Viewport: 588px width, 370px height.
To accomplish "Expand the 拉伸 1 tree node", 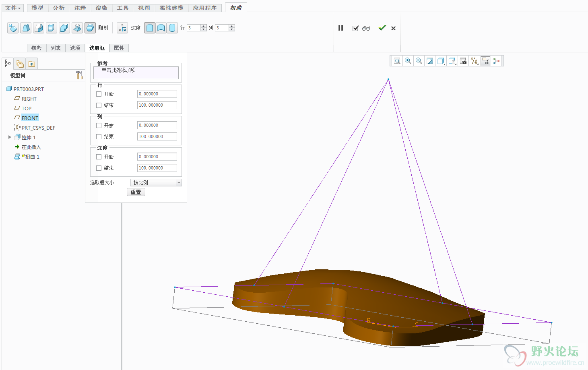I will (x=10, y=137).
